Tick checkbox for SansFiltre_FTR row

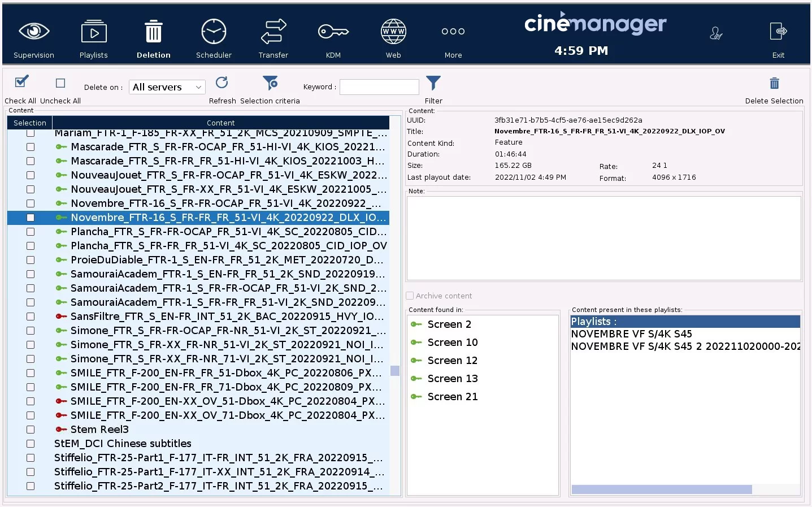(31, 317)
